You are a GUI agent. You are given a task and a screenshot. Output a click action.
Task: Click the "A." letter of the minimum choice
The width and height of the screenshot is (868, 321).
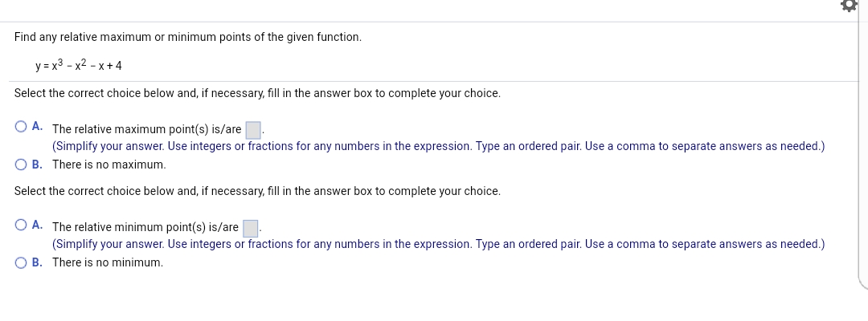[x=38, y=226]
